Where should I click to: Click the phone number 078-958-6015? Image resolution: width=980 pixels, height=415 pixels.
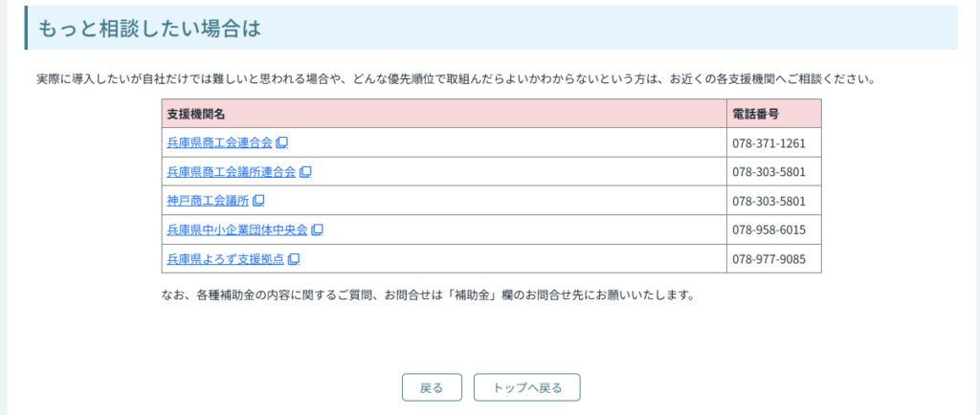768,229
